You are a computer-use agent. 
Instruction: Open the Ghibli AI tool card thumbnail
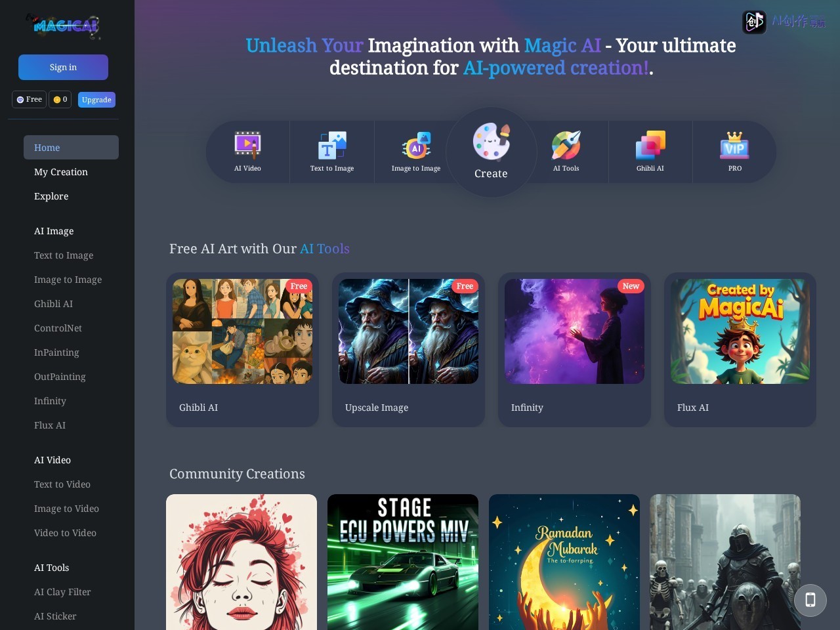pyautogui.click(x=242, y=331)
